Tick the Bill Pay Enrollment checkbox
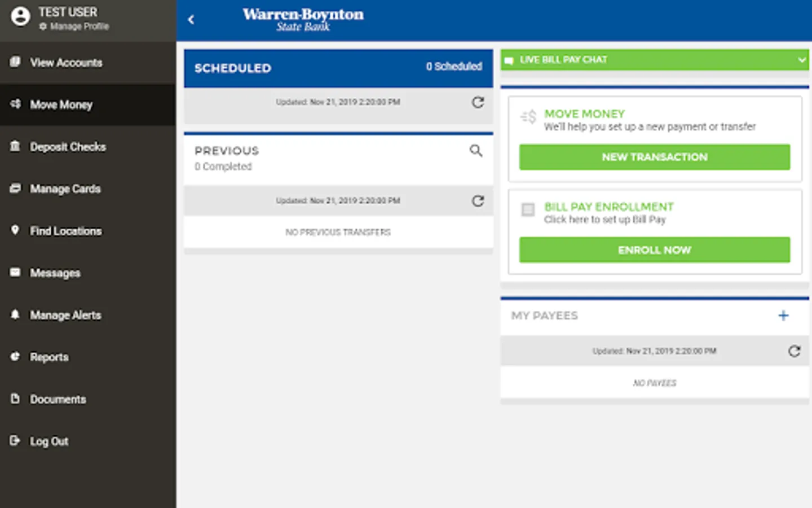This screenshot has height=508, width=812. 528,210
